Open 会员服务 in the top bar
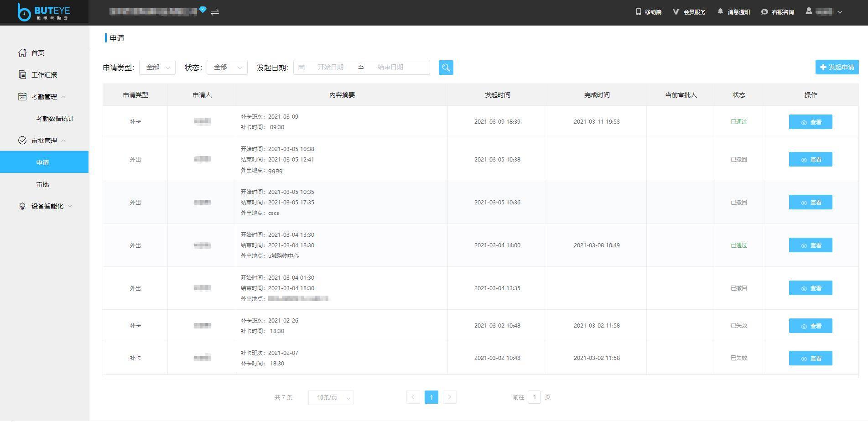The height and width of the screenshot is (422, 868). (689, 12)
